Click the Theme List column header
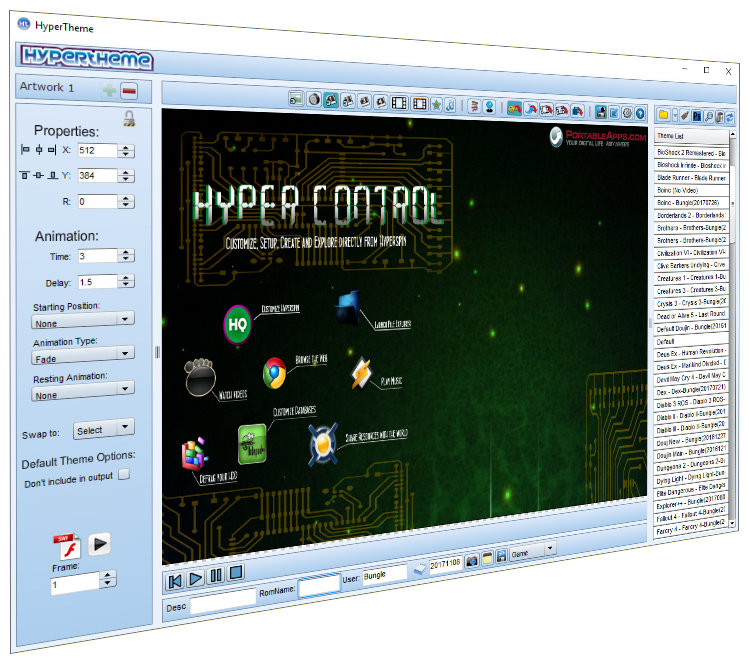The image size is (749, 665). [x=691, y=137]
